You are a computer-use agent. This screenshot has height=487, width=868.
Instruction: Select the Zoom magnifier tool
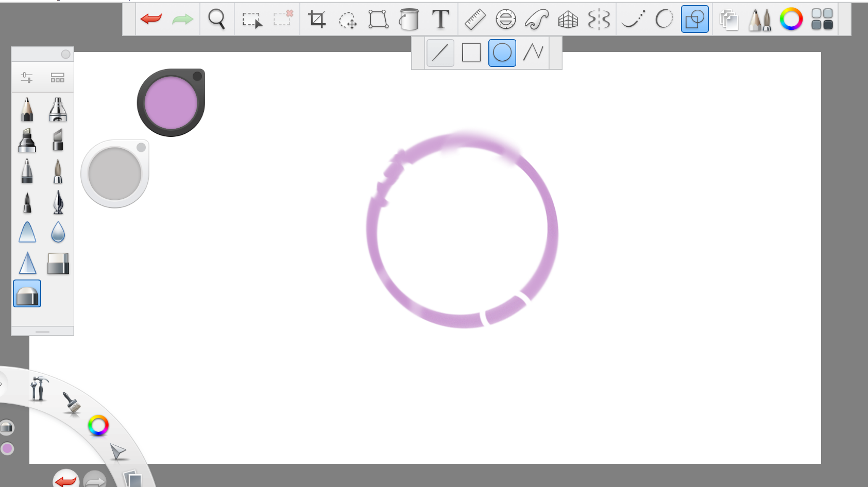217,19
